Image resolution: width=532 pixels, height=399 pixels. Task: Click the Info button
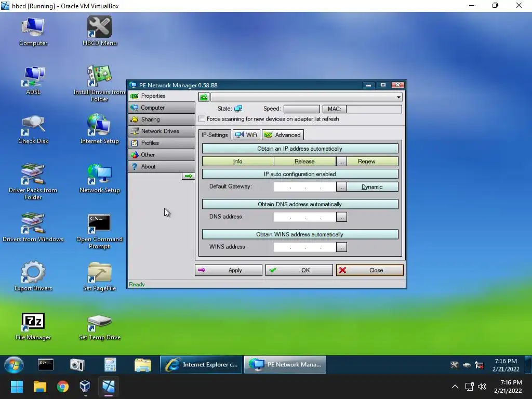[x=238, y=162]
